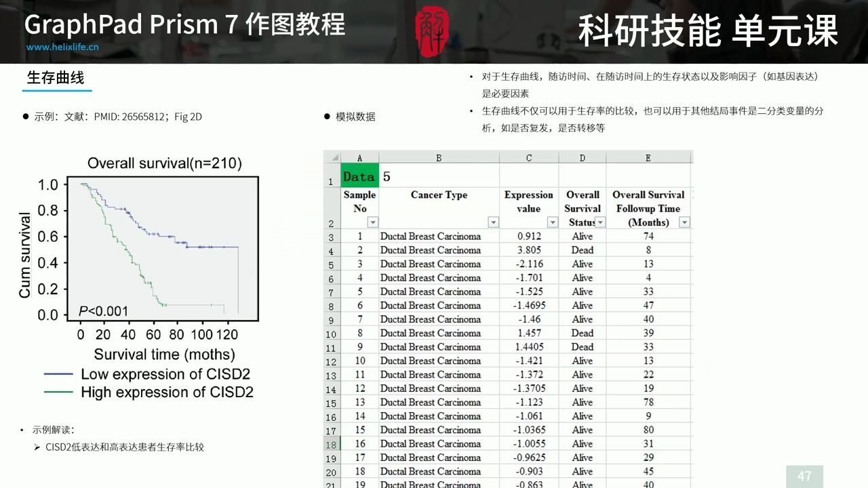Open the Cancer Type filter dropdown
This screenshot has height=488, width=868.
[x=493, y=222]
